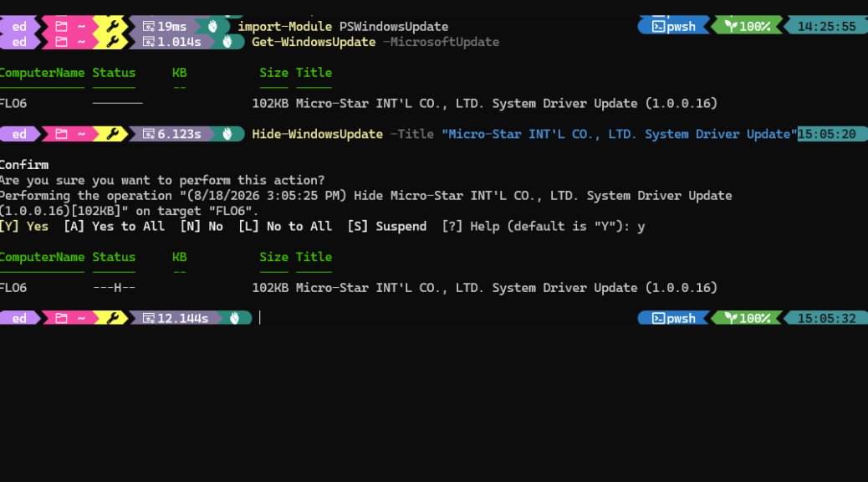Click the wrench icon in the 12.144s prompt row
The width and height of the screenshot is (868, 482).
coord(112,318)
